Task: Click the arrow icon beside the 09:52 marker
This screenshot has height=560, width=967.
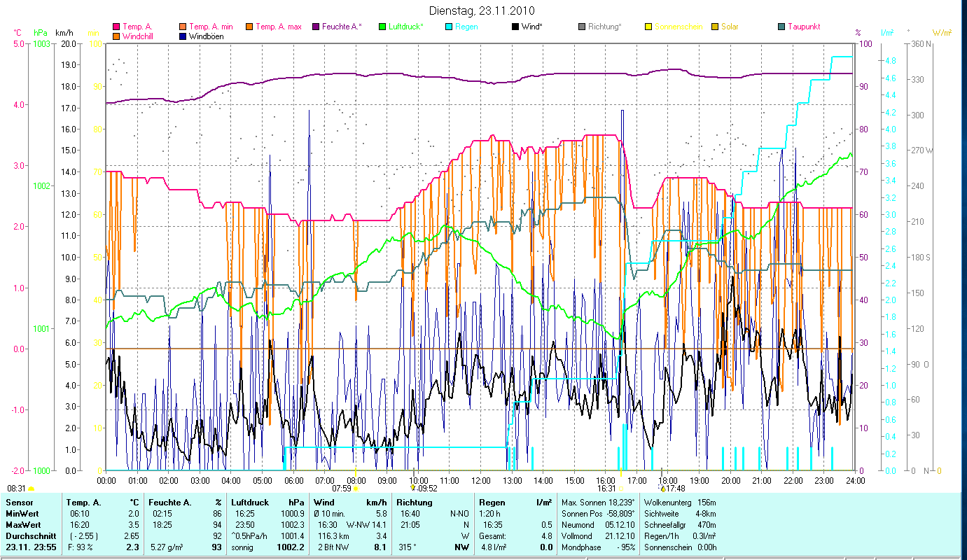Action: [x=413, y=488]
